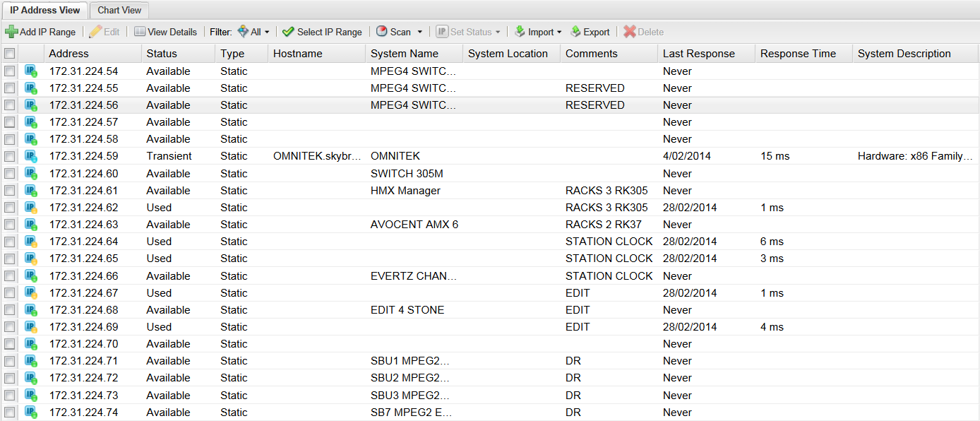The width and height of the screenshot is (980, 421).
Task: Check the box for 172.31.224.68
Action: pos(9,310)
